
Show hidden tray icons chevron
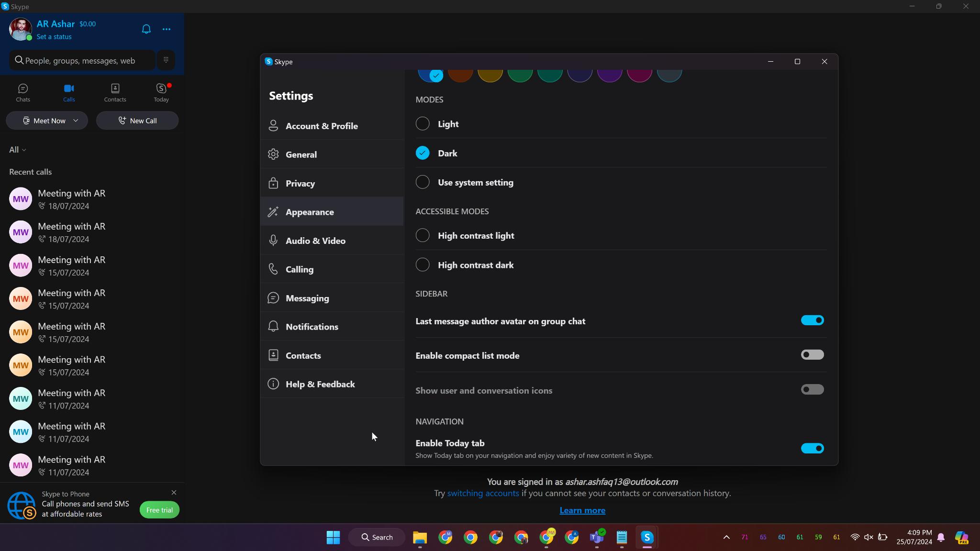pos(726,538)
